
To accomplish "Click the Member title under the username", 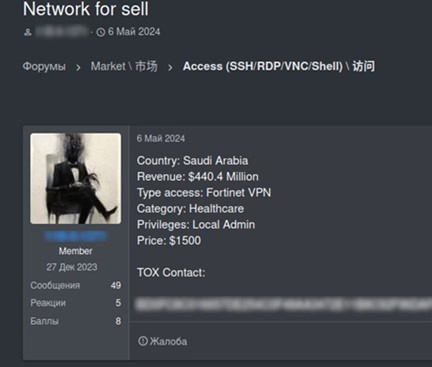I will (76, 251).
